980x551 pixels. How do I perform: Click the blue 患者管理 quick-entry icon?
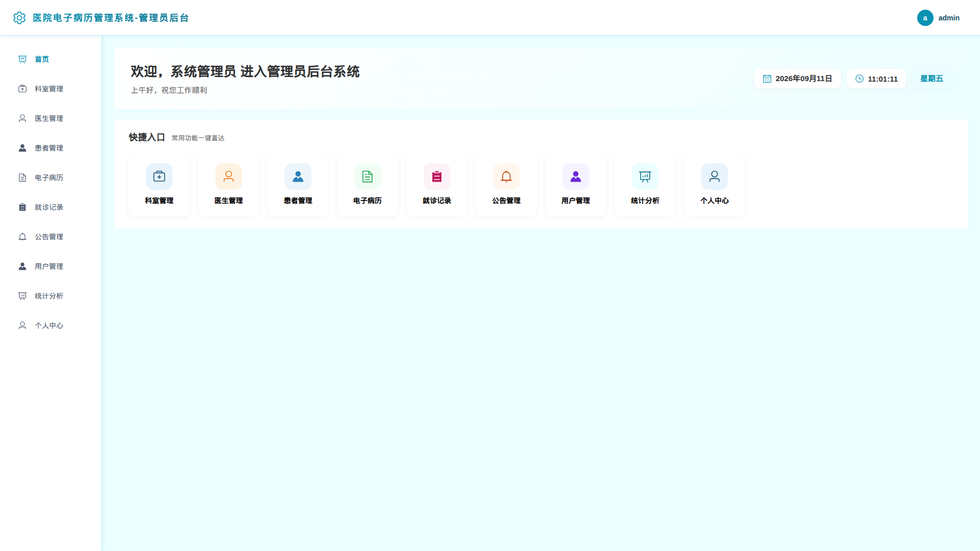point(298,177)
